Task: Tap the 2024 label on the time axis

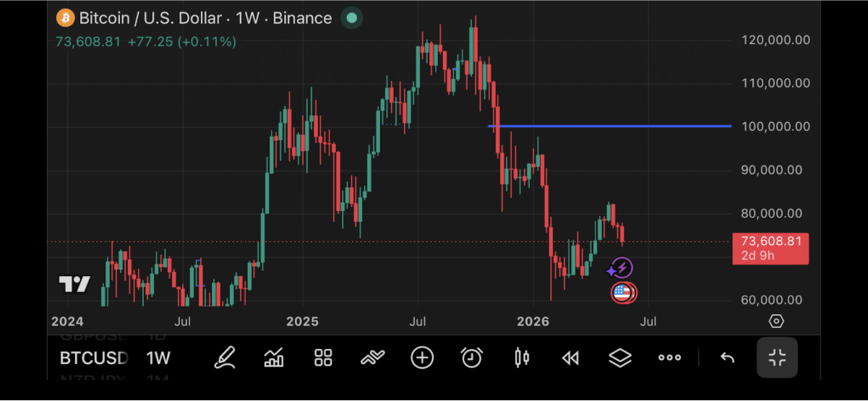Action: pos(67,321)
